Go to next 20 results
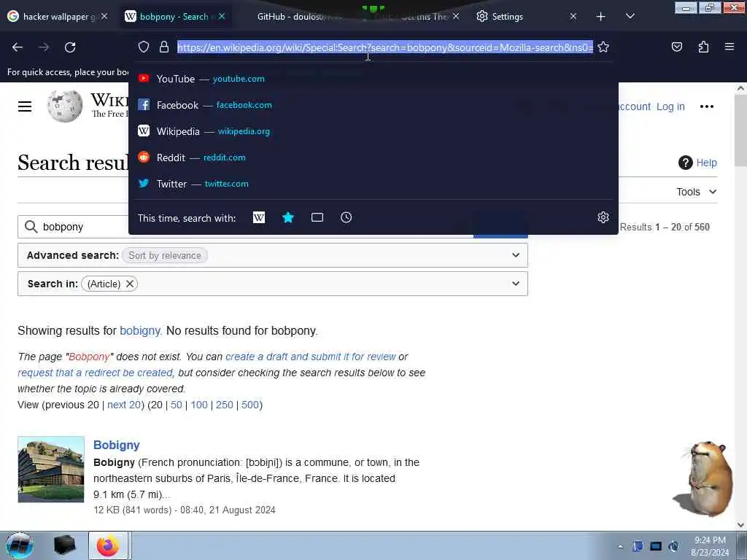This screenshot has height=560, width=747. pos(124,405)
